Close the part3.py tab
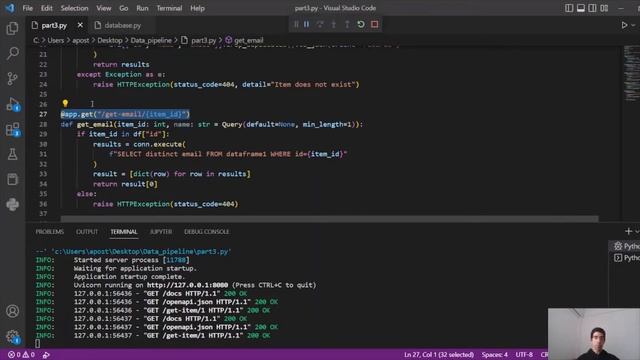Image resolution: width=640 pixels, height=360 pixels. click(x=80, y=25)
